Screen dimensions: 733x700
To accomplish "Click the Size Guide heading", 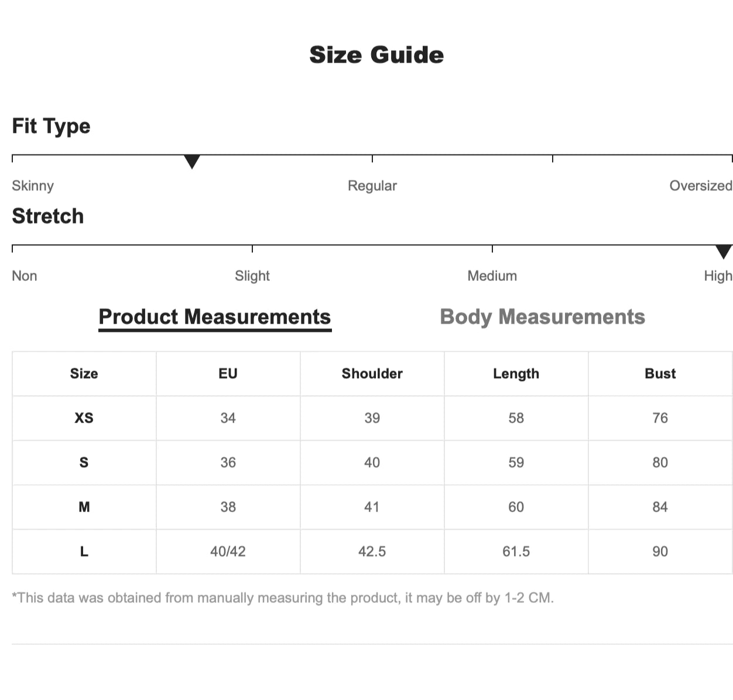I will pos(376,55).
